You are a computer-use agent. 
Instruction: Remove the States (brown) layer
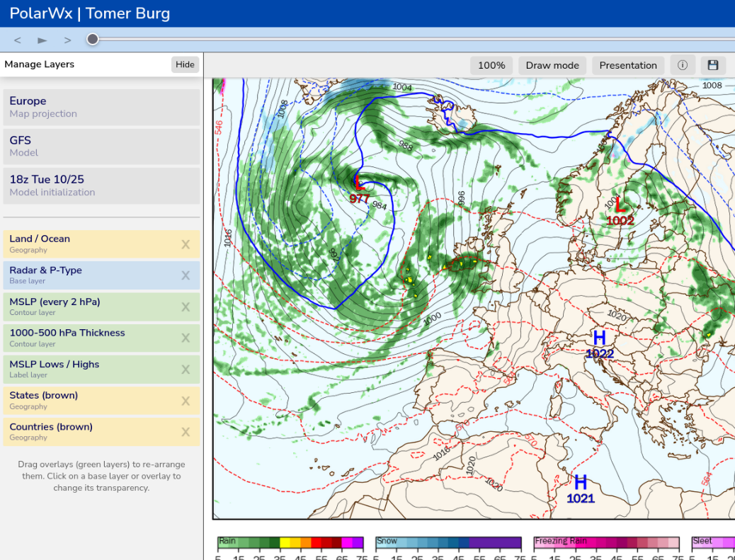click(186, 401)
